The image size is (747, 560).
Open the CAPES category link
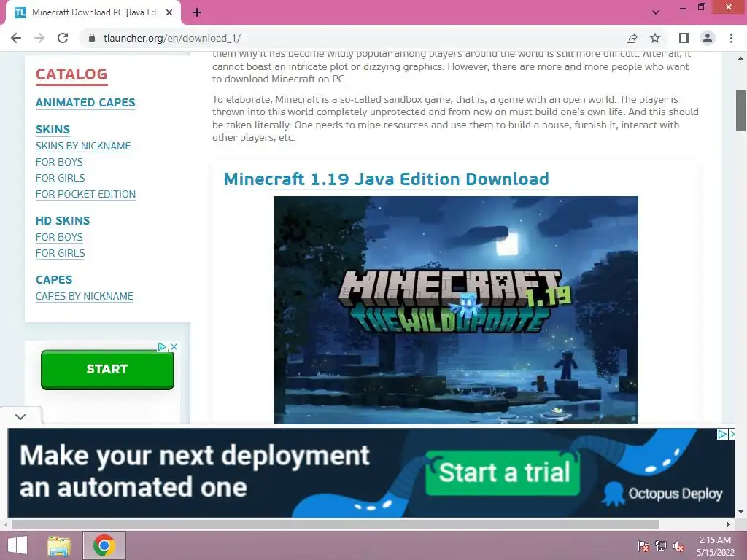pyautogui.click(x=54, y=279)
